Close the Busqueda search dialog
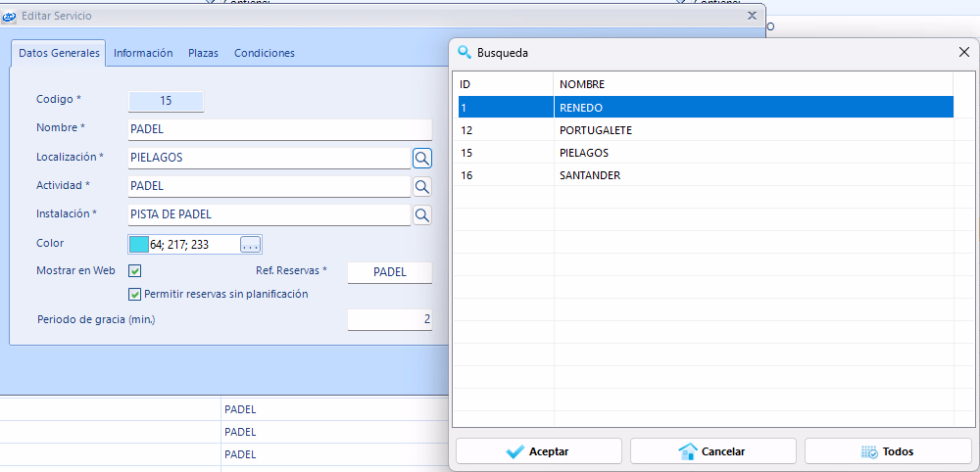 point(963,53)
